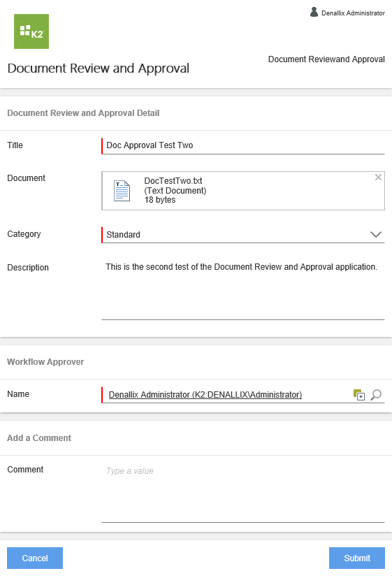Click the '18 bytes' file size text

pyautogui.click(x=160, y=200)
